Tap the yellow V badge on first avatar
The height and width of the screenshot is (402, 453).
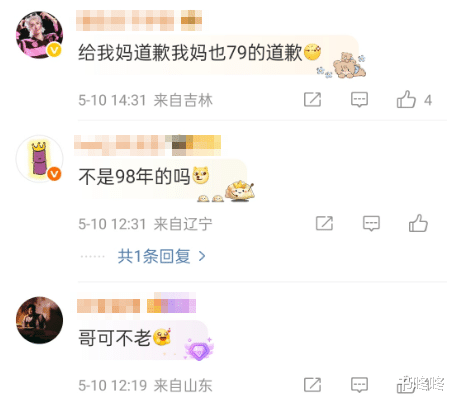[x=54, y=50]
